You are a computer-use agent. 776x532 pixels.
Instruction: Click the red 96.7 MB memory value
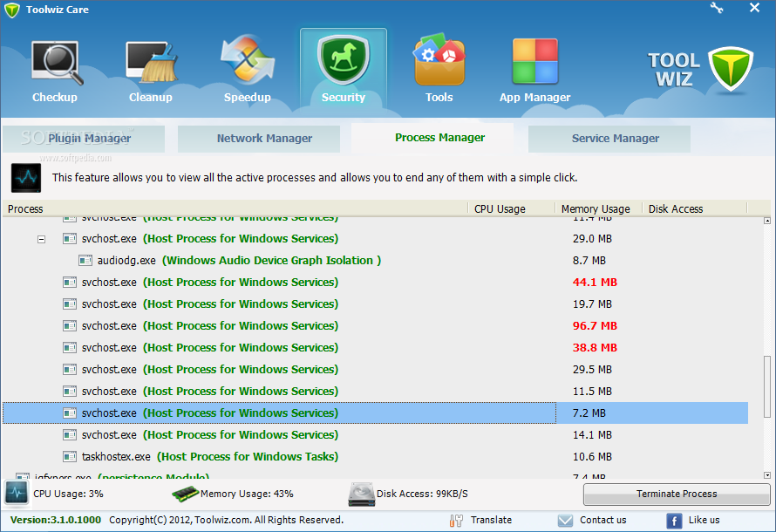tap(595, 325)
